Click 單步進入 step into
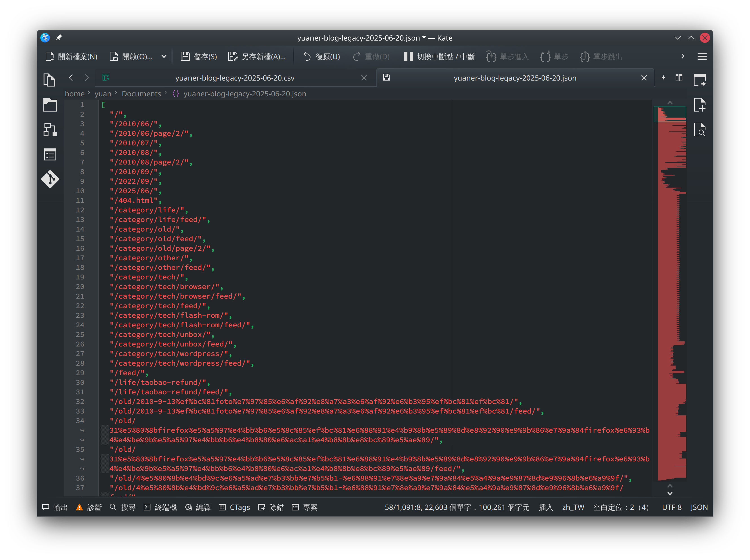The height and width of the screenshot is (560, 750). pyautogui.click(x=507, y=57)
